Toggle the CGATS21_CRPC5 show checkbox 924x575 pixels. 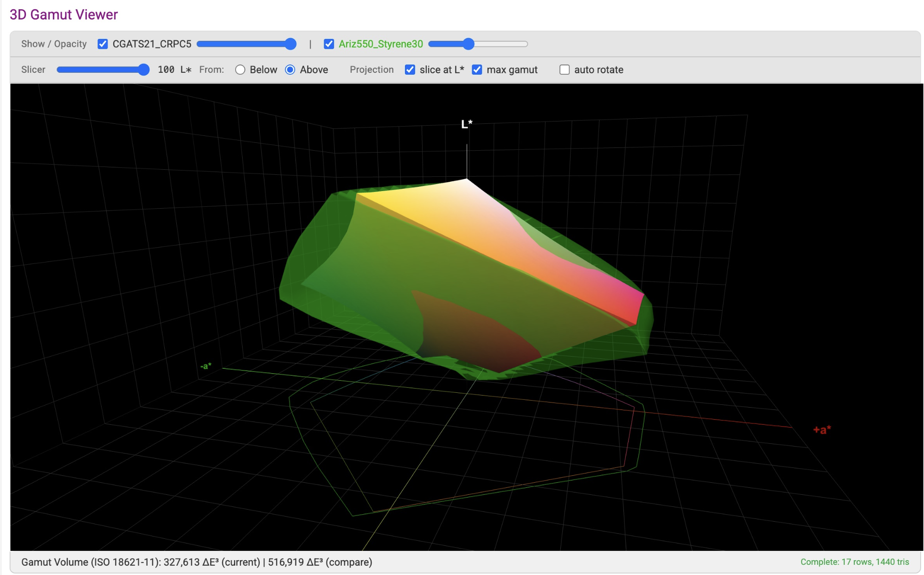(103, 44)
